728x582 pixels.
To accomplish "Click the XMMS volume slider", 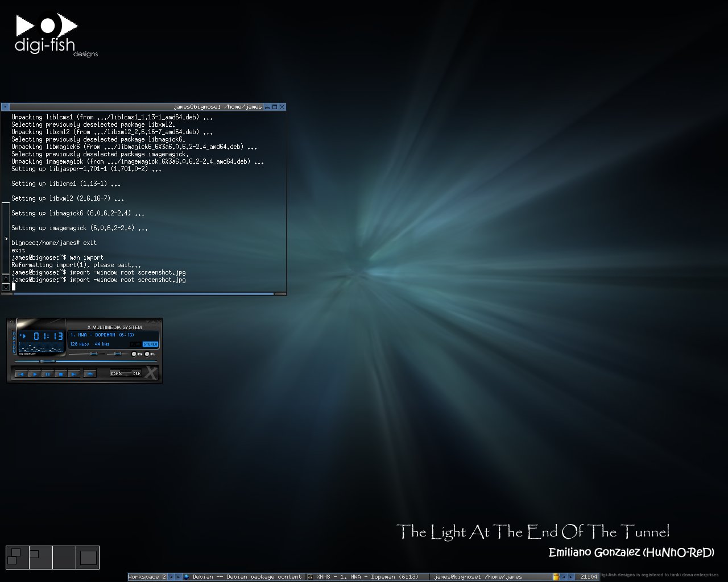I will coord(87,354).
